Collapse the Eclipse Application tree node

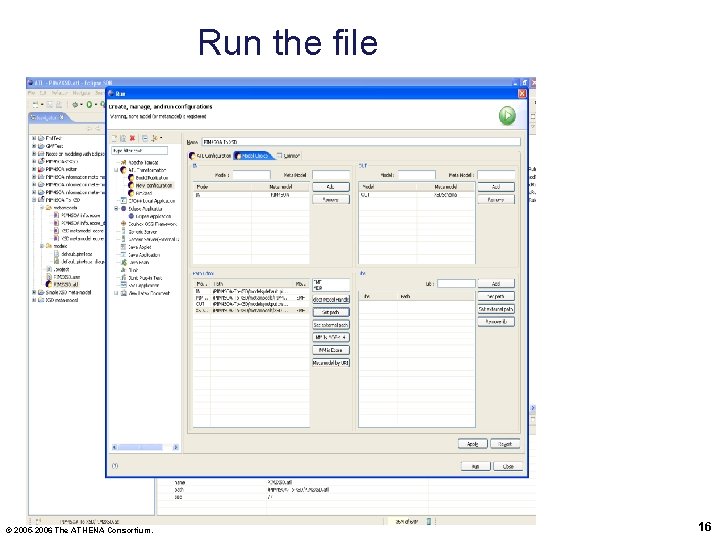coord(116,208)
